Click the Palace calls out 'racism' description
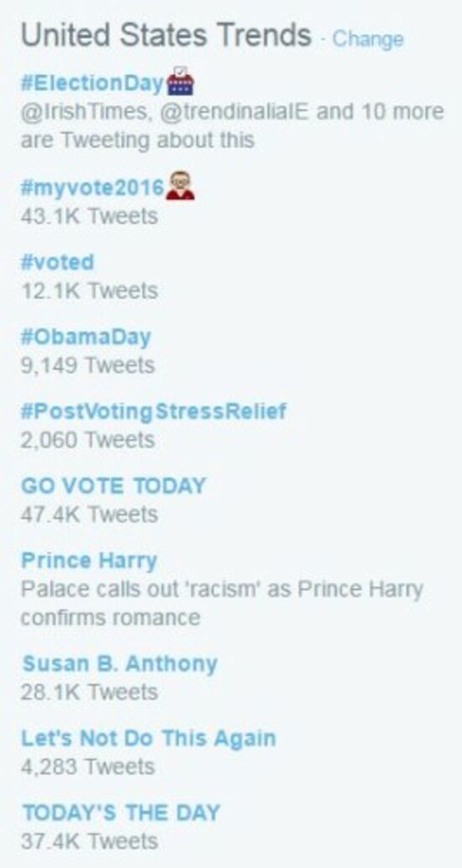 222,603
